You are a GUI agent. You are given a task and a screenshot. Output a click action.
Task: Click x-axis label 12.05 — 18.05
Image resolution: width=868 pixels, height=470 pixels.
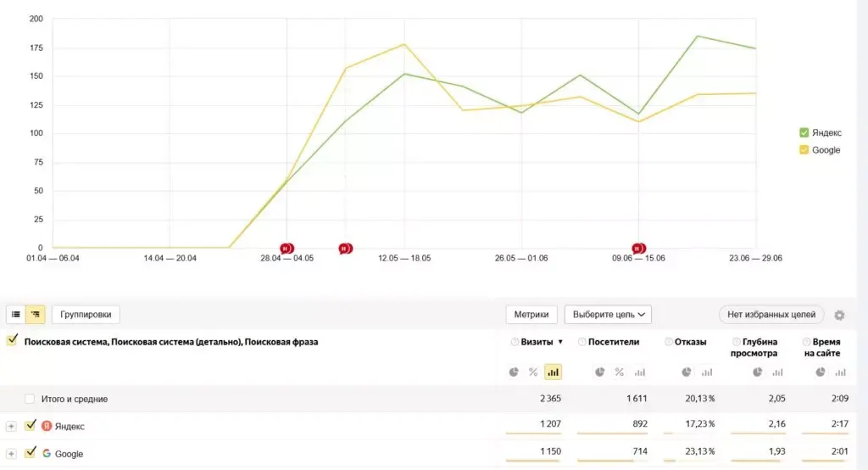click(x=404, y=258)
